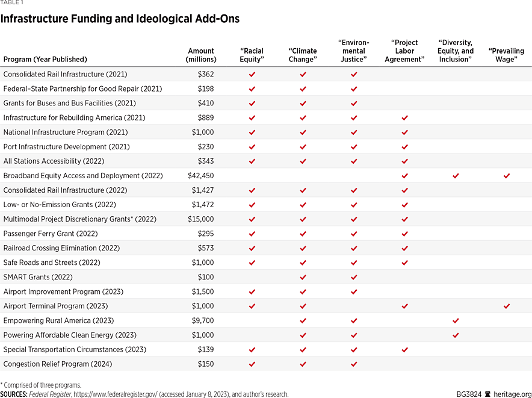Select the Multimodal Project Discretionary Grants row label
The image size is (532, 398).
(x=67, y=219)
